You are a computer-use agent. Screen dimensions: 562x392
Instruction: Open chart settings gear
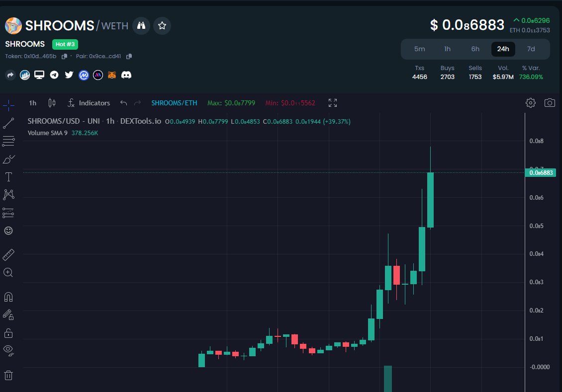531,103
